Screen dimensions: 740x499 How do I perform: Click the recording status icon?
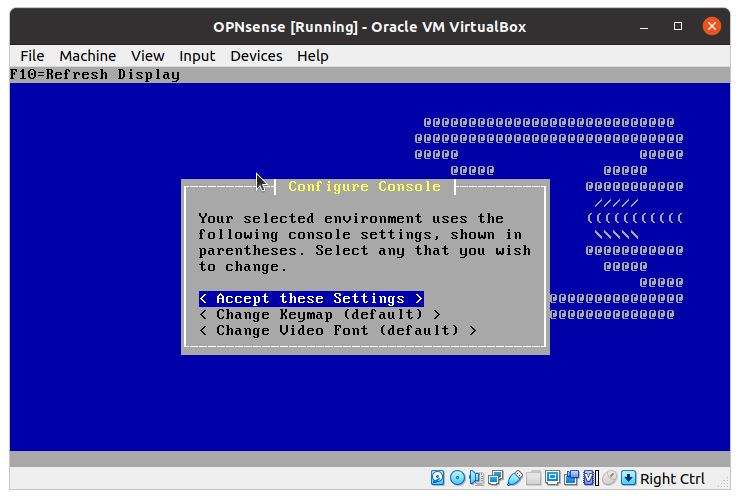point(572,478)
